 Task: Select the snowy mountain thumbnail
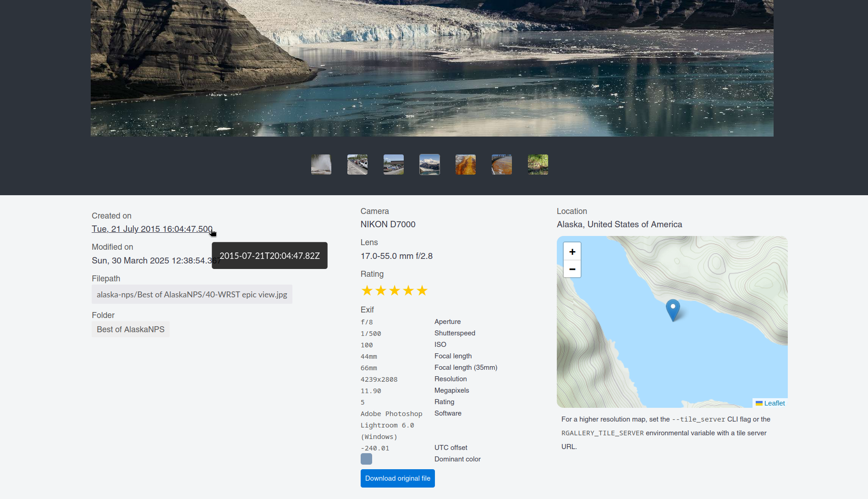[429, 165]
